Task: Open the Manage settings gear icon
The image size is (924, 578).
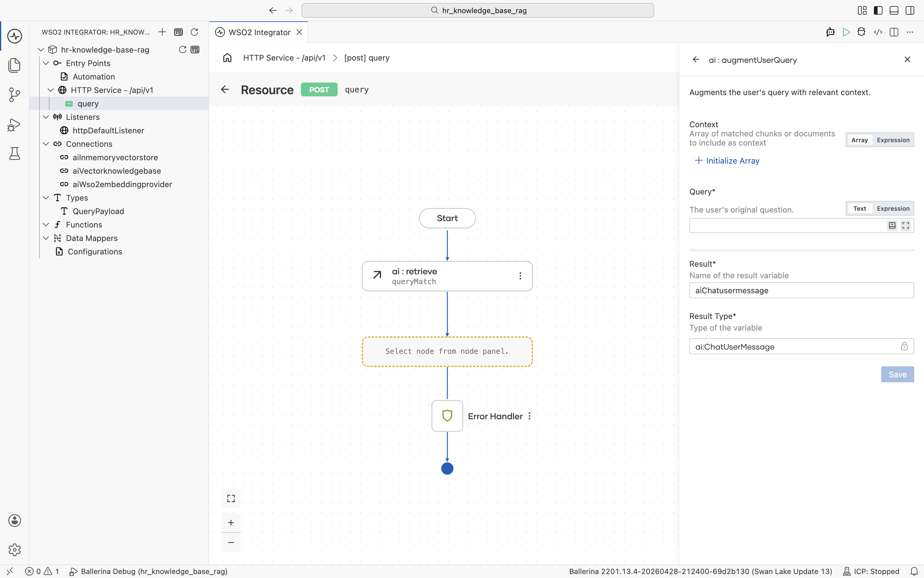Action: click(x=14, y=550)
